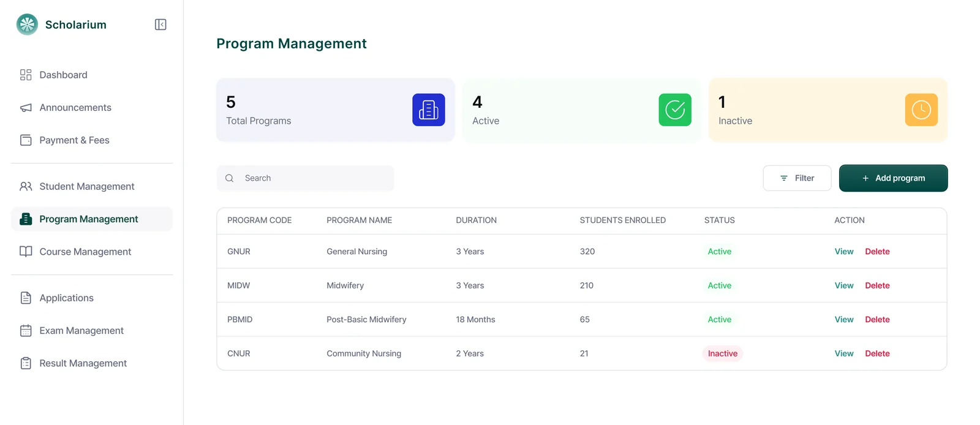Click the Program Management sidebar icon
Image resolution: width=980 pixels, height=425 pixels.
click(x=26, y=219)
